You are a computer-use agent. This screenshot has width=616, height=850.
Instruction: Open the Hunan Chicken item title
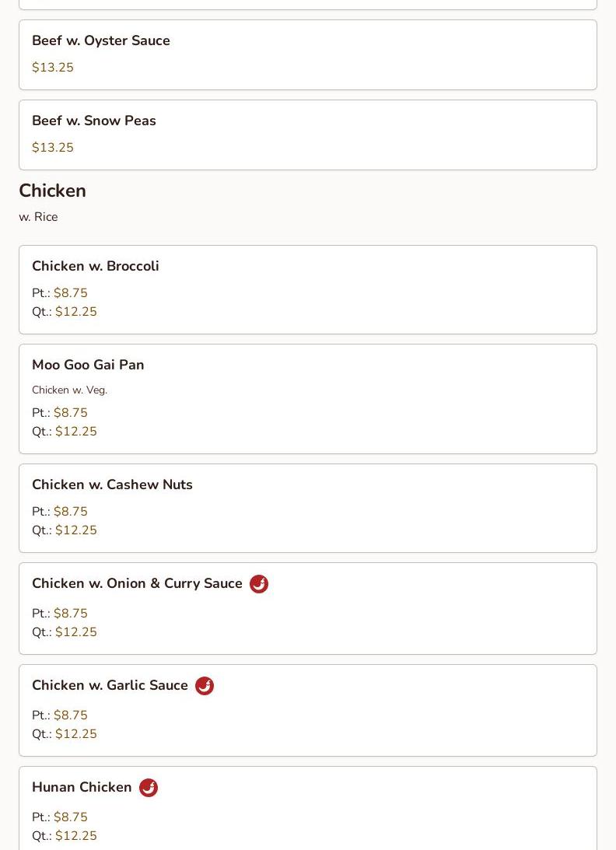click(x=82, y=787)
